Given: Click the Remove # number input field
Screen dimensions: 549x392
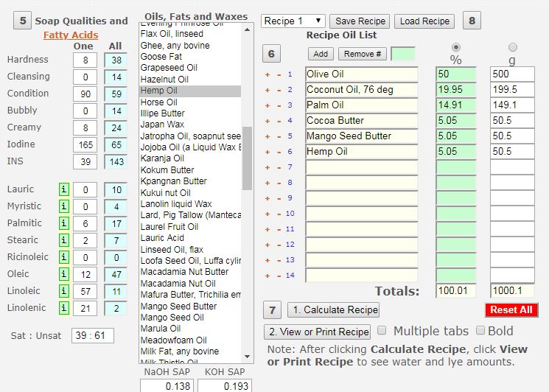Looking at the screenshot, I should [402, 54].
